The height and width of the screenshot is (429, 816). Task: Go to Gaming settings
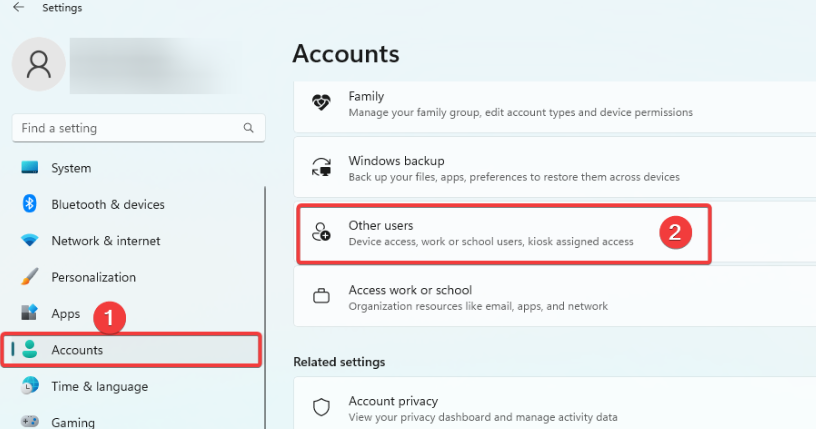73,422
